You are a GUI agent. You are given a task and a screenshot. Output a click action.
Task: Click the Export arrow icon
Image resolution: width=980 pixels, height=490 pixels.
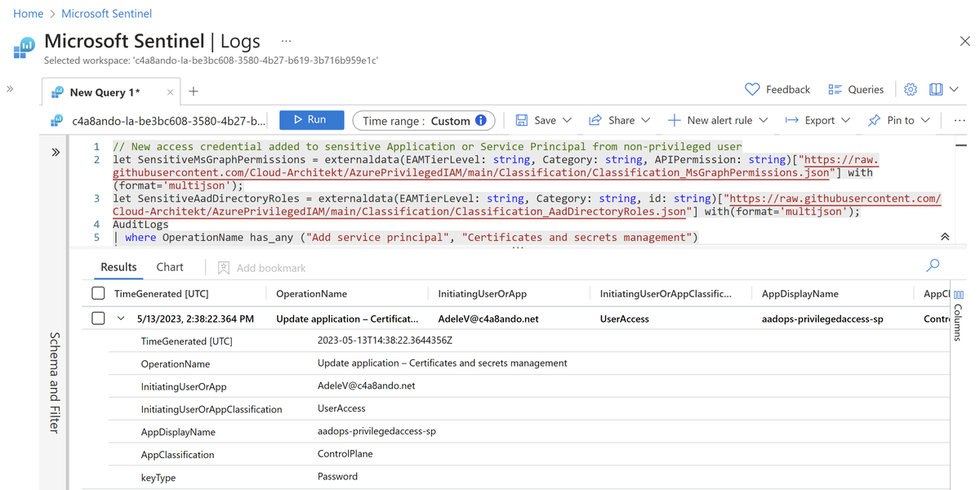791,120
